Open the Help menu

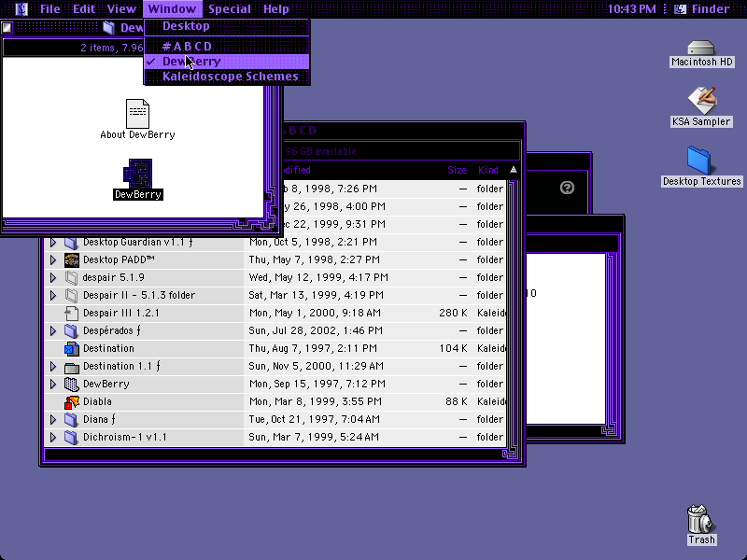[x=275, y=8]
